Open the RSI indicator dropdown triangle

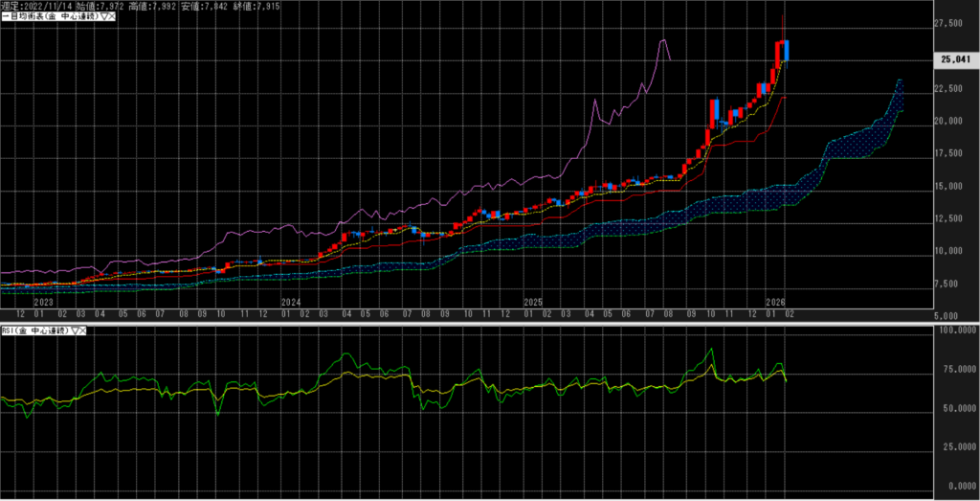[73, 330]
